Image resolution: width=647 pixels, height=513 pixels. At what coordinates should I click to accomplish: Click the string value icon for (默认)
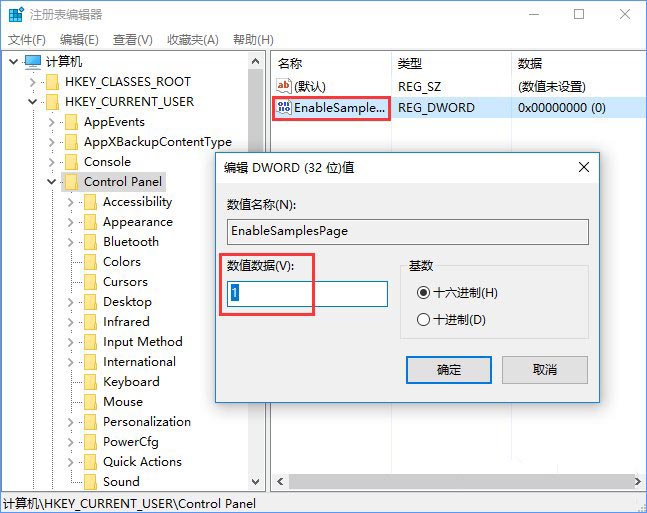(x=284, y=87)
